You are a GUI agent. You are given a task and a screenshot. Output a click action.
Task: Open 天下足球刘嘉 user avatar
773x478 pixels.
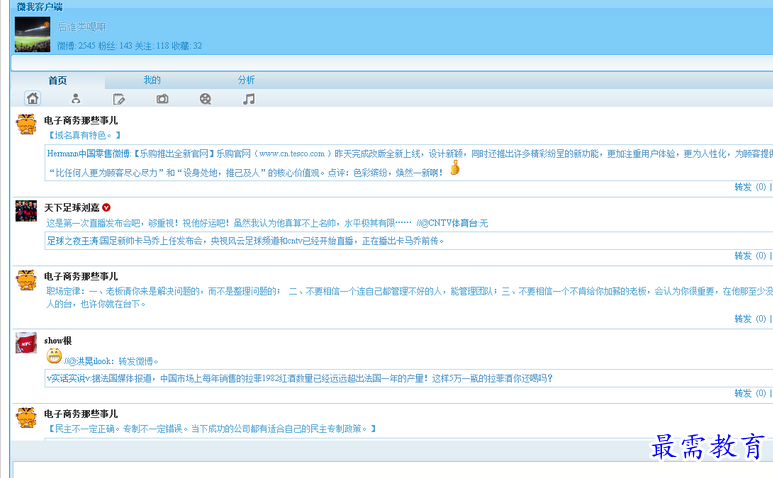click(x=26, y=211)
